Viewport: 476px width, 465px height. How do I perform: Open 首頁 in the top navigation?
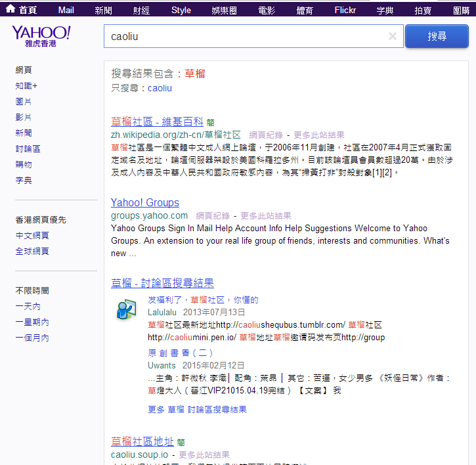tap(28, 11)
